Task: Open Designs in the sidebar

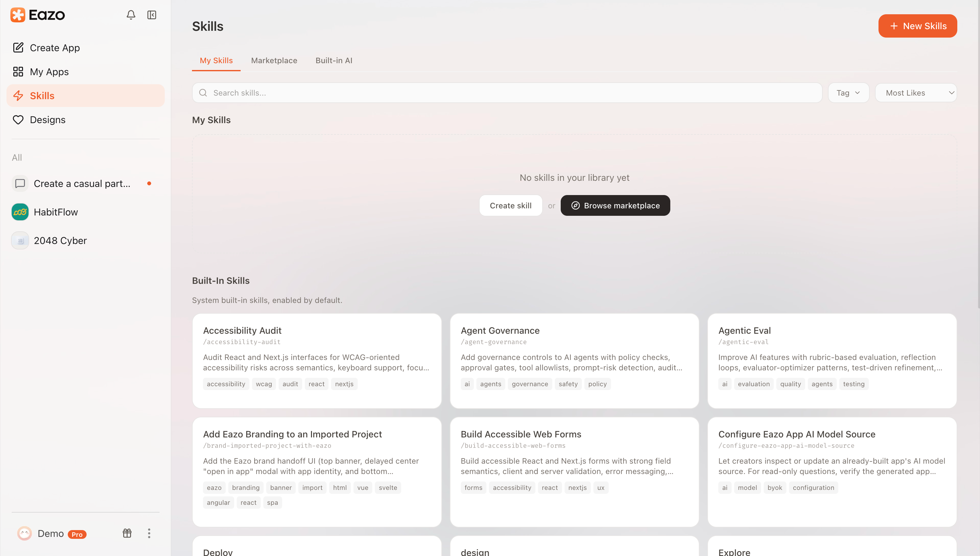Action: coord(86,120)
